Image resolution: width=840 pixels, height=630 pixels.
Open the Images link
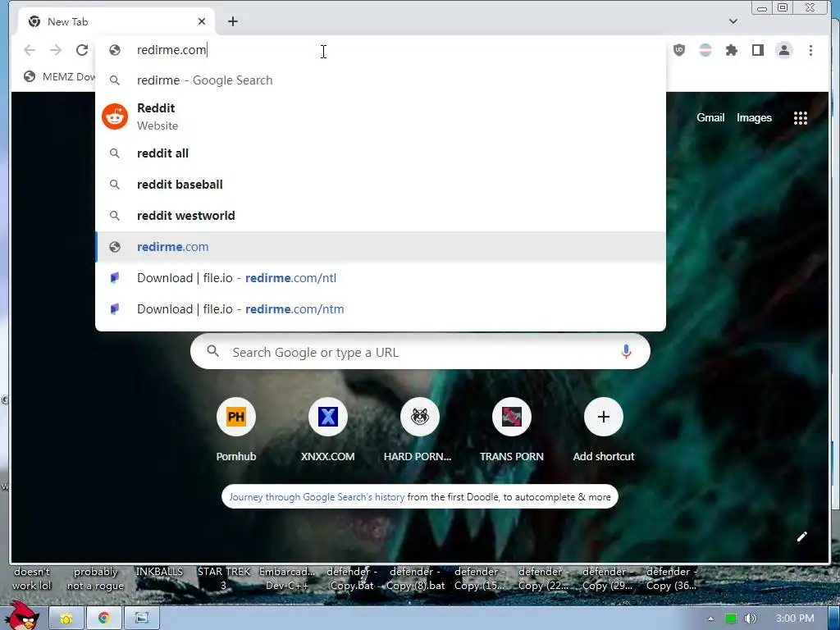pyautogui.click(x=754, y=118)
